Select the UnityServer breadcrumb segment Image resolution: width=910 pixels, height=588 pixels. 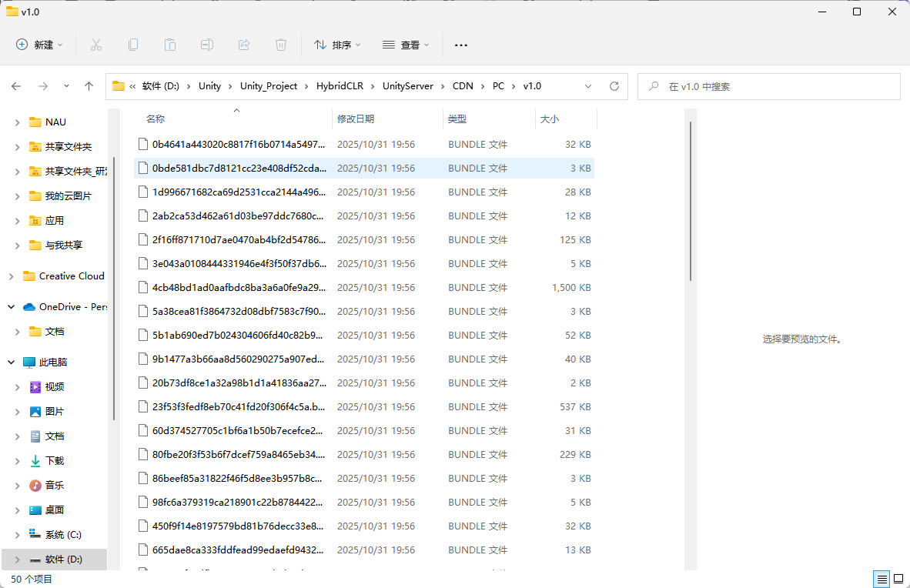point(408,86)
